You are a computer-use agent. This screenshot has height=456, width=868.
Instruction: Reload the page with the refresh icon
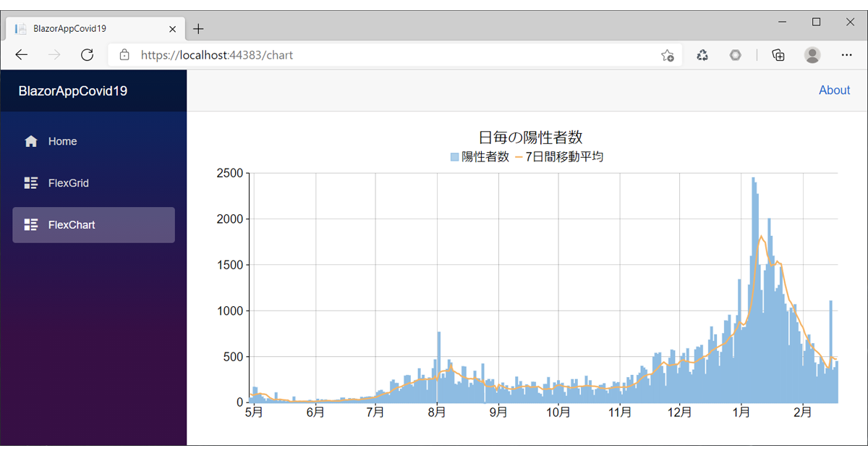87,54
